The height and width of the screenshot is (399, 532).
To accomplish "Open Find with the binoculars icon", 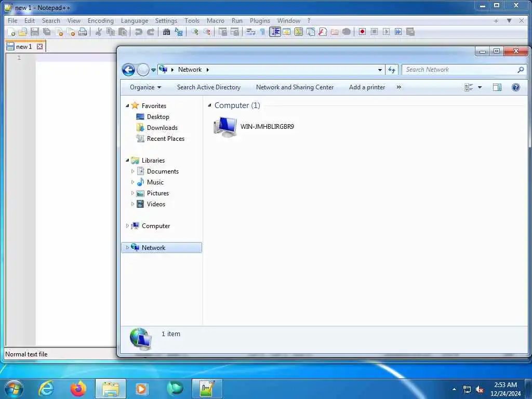I will pos(166,32).
